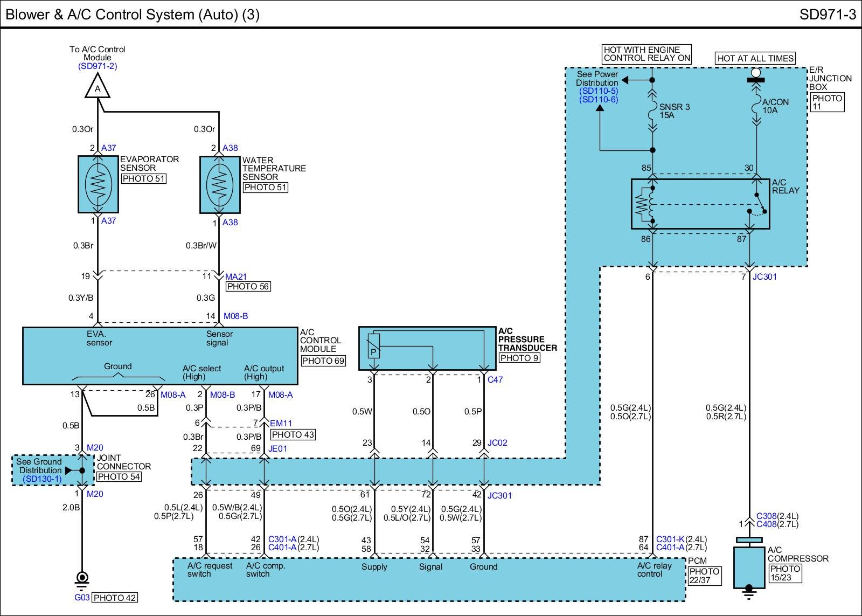This screenshot has width=862, height=616.
Task: Click the G03 ground point symbol
Action: point(82,578)
